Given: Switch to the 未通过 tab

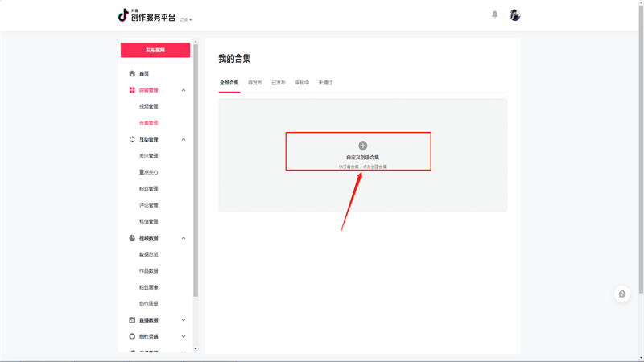Looking at the screenshot, I should point(325,83).
